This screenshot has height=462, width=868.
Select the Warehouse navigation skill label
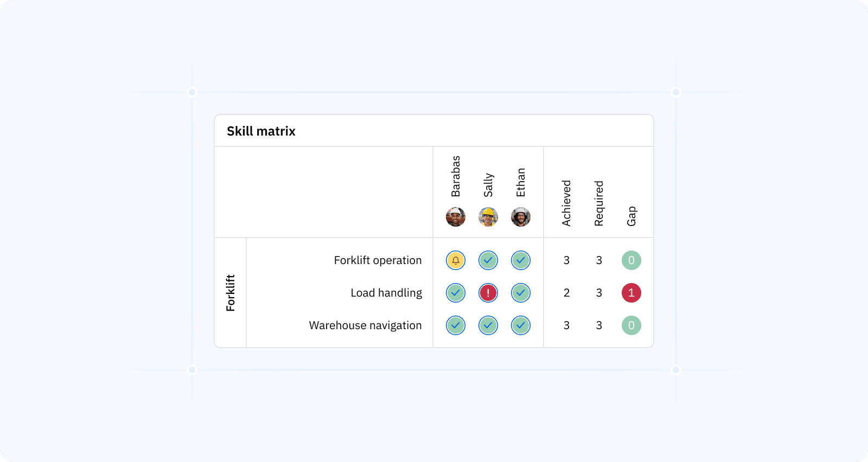tap(365, 325)
